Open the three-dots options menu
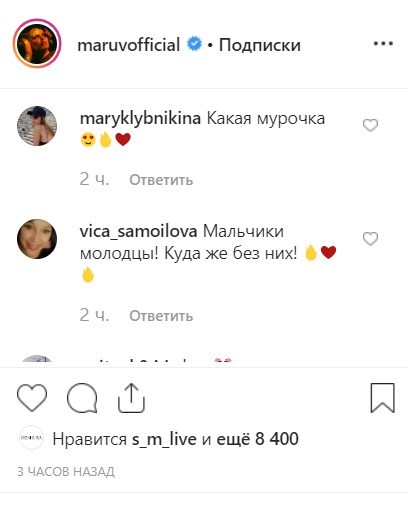Image resolution: width=409 pixels, height=512 pixels. (383, 43)
